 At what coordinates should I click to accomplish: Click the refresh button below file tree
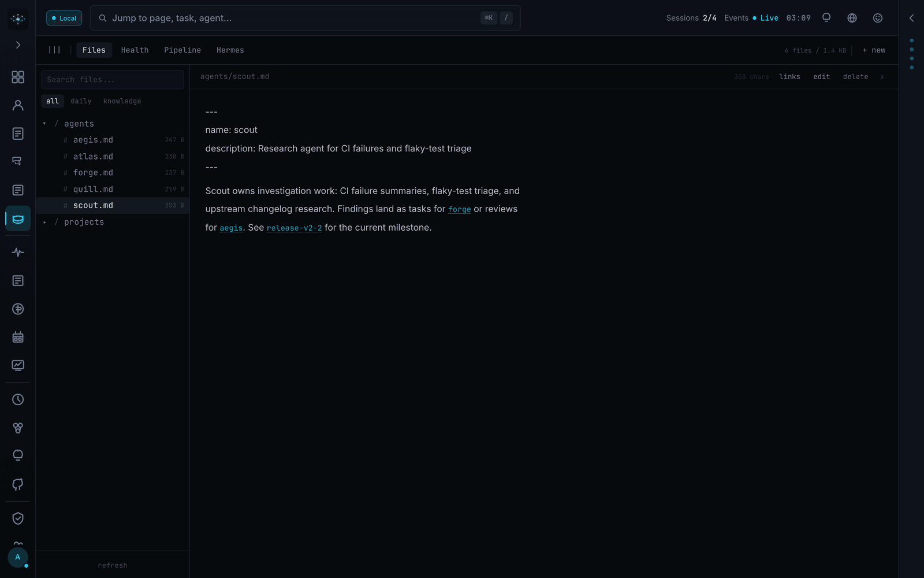(x=113, y=565)
